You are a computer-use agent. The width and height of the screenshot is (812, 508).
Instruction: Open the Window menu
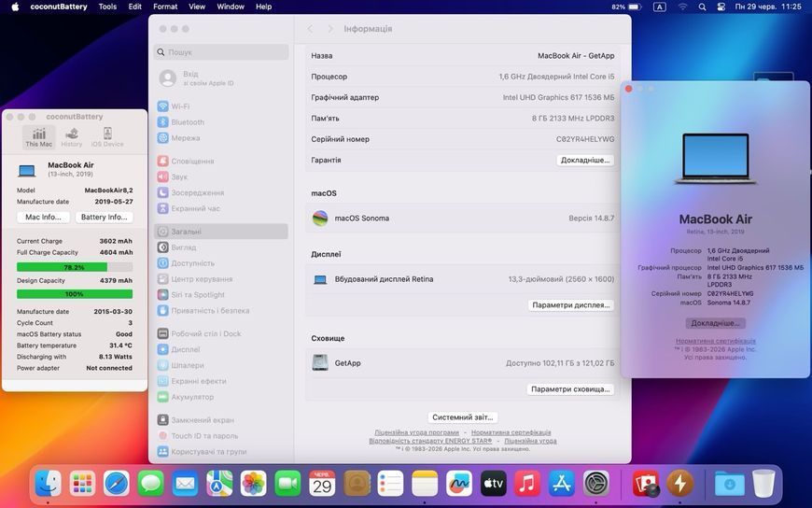point(231,7)
